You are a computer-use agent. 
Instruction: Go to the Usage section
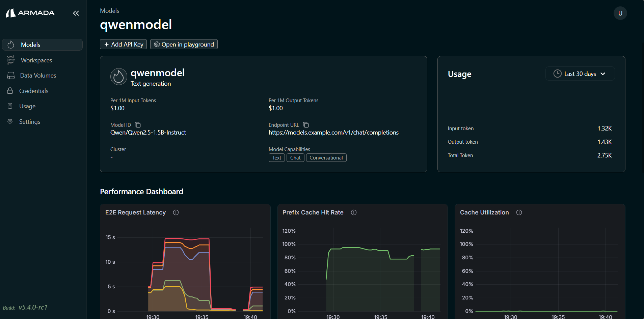pos(42,106)
